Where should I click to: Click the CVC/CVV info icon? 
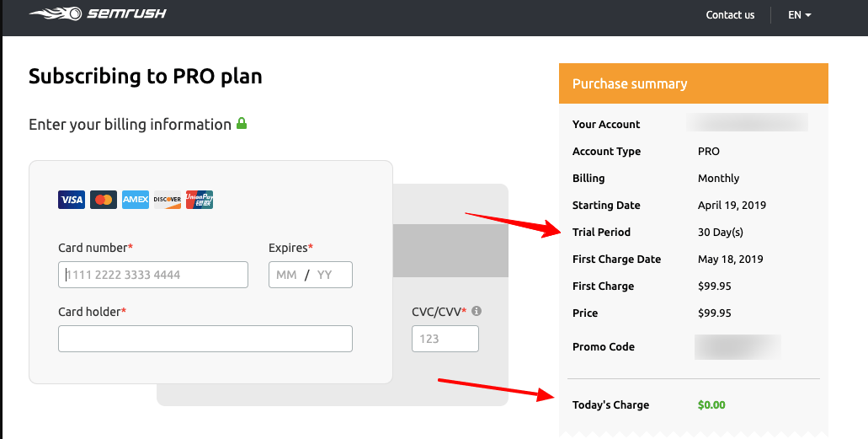(x=477, y=311)
